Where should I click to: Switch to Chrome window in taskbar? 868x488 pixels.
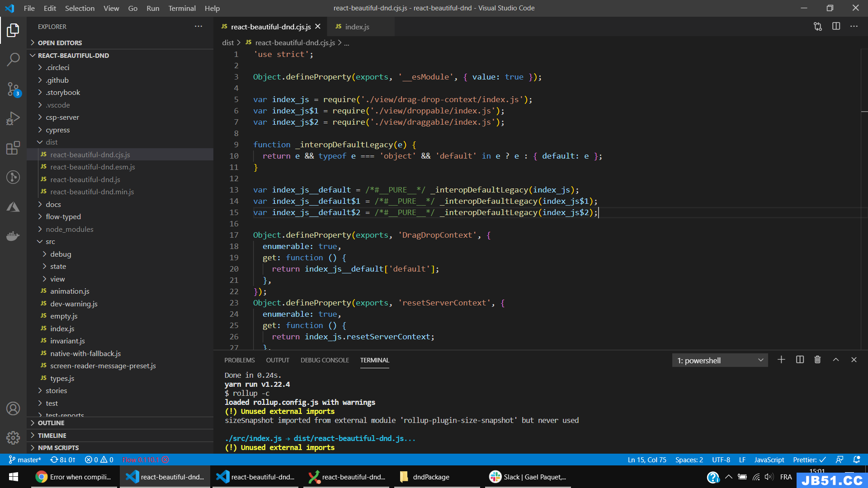[74, 477]
